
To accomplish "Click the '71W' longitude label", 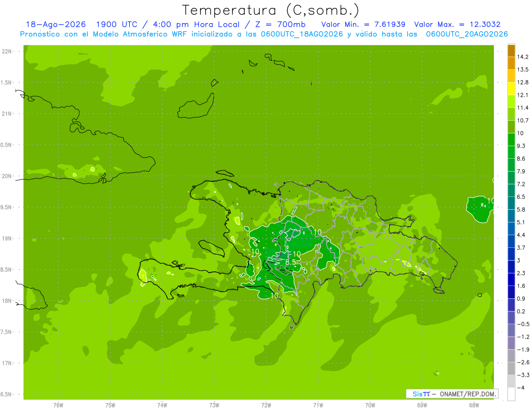I will click(x=318, y=405).
